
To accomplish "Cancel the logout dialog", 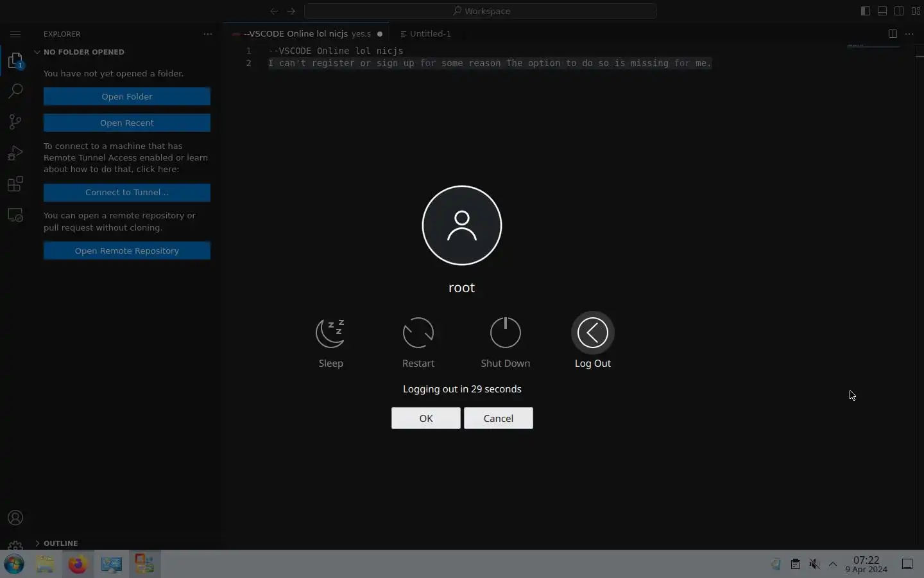I will (499, 418).
